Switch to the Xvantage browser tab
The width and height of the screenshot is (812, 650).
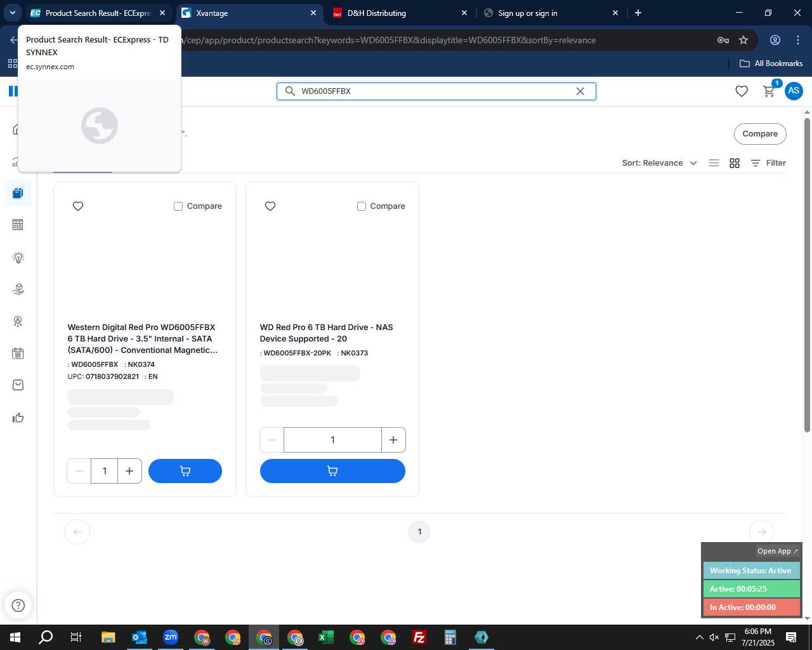coord(249,13)
